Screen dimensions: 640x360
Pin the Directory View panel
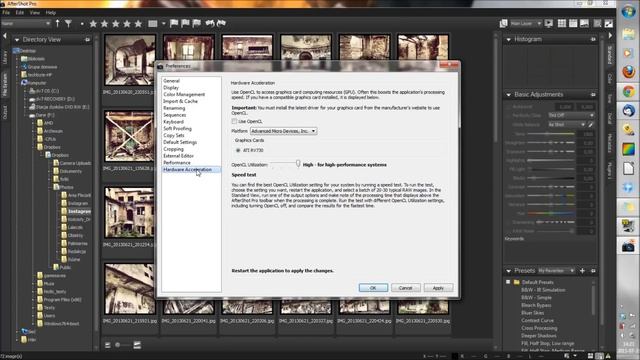click(x=87, y=40)
